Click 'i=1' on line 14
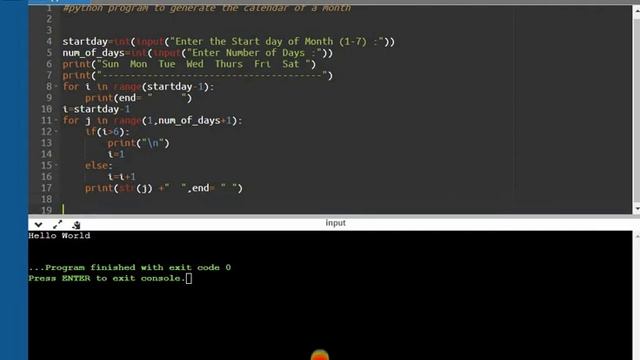The width and height of the screenshot is (640, 360). [116, 154]
